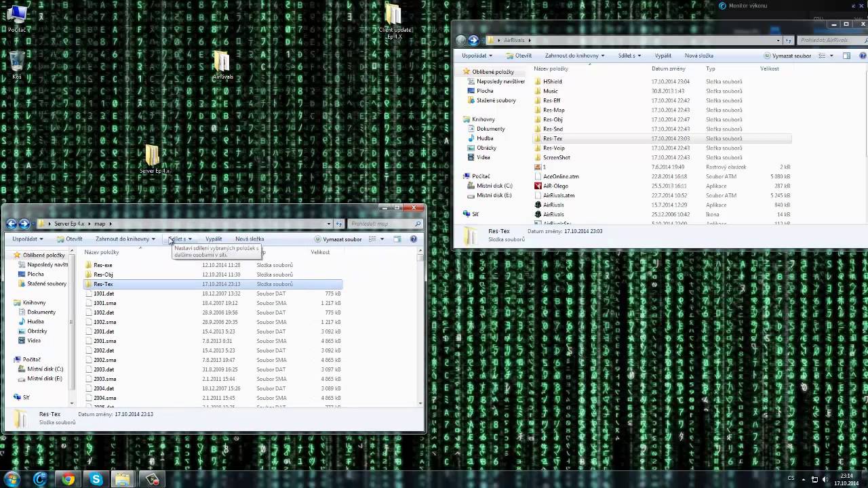Open Skype from the taskbar
This screenshot has height=488, width=868.
[96, 479]
